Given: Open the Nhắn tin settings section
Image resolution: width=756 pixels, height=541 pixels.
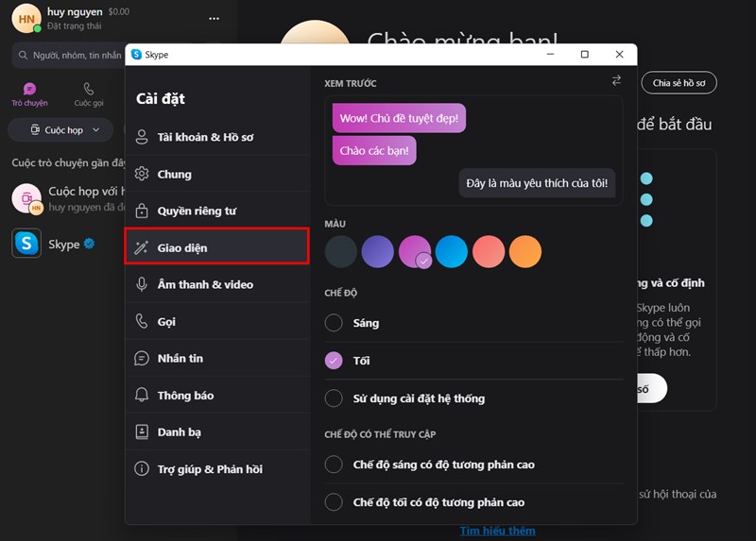Looking at the screenshot, I should tap(217, 359).
